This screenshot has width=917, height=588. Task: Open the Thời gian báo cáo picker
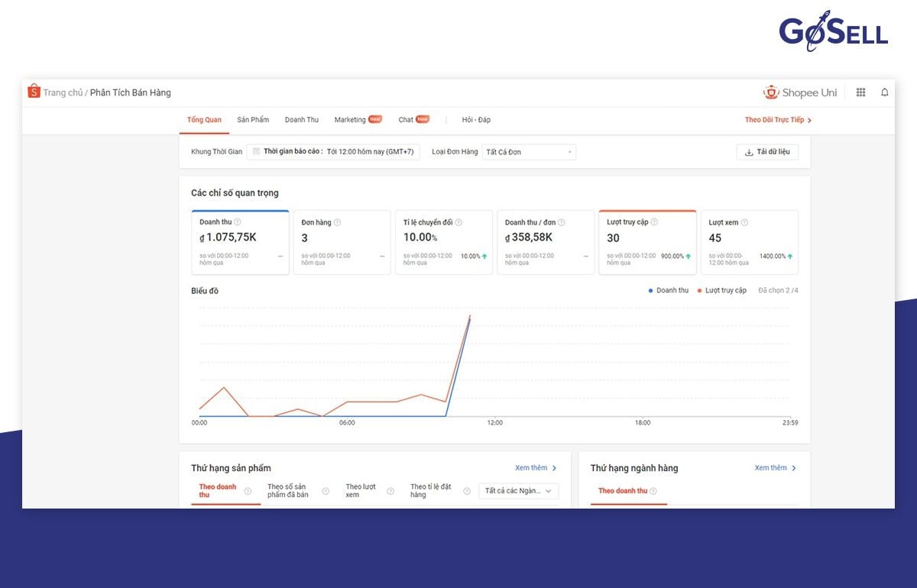click(x=333, y=152)
